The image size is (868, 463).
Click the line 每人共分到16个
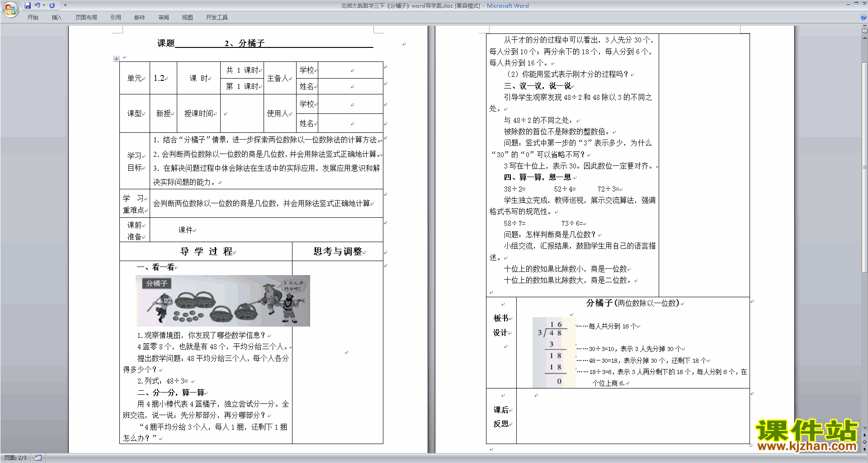pos(612,326)
